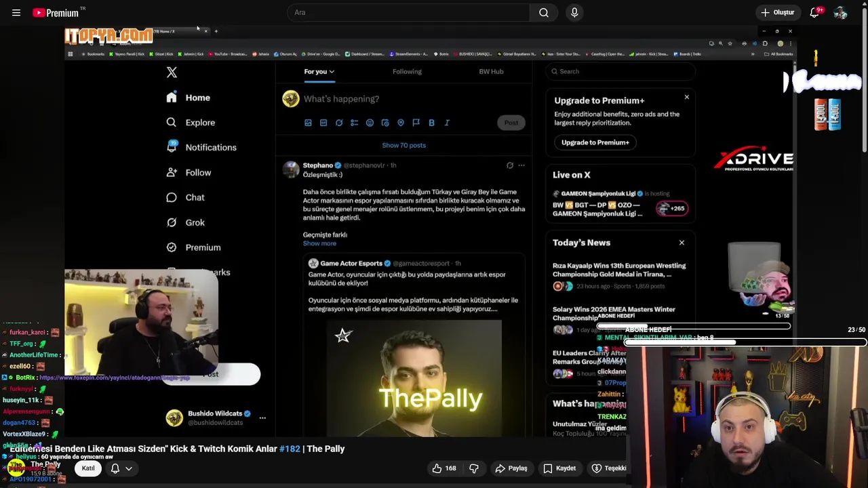
Task: Click the YouTube search magnifier button
Action: point(544,12)
